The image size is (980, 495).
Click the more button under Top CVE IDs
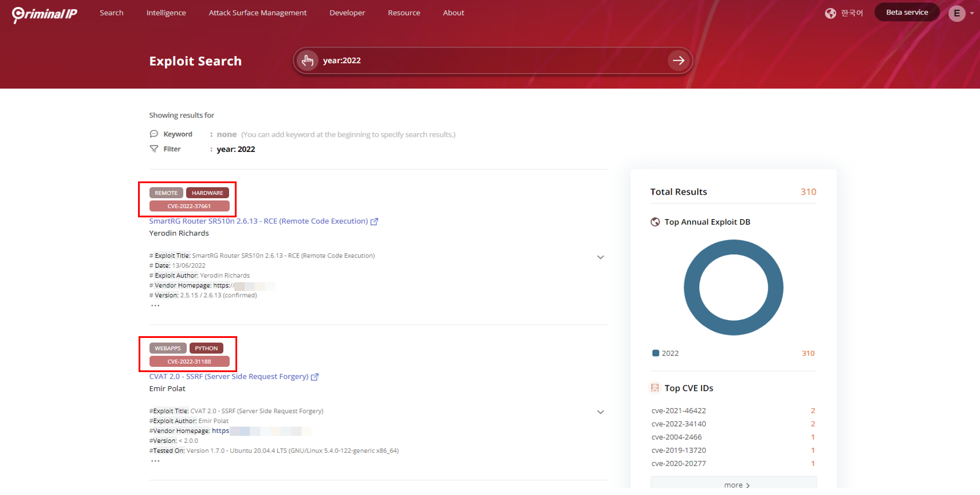tap(733, 484)
